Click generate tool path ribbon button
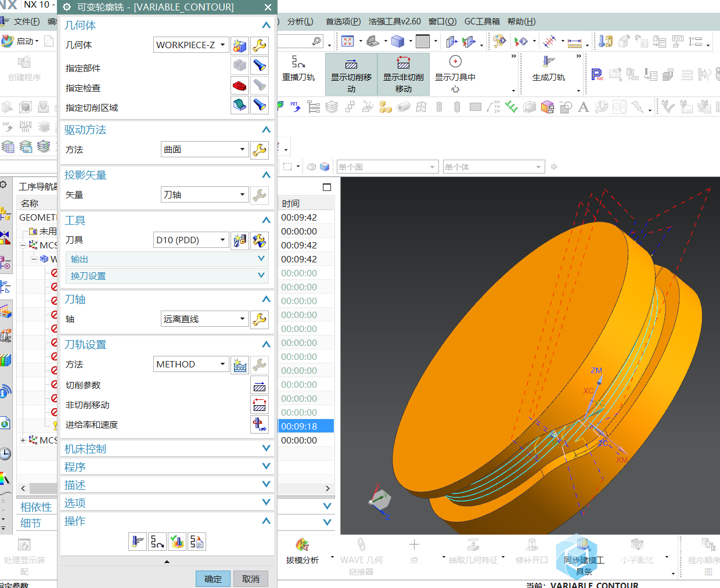This screenshot has width=720, height=588. (x=549, y=69)
